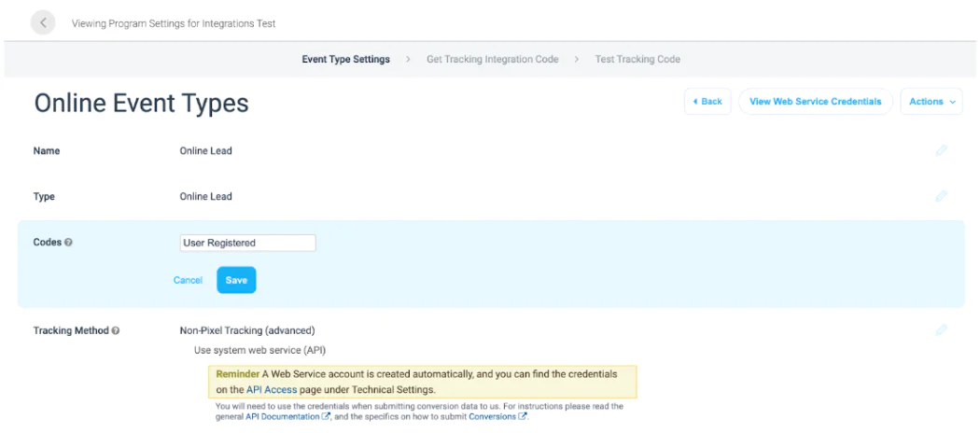Open the help icon beside Codes
The image size is (980, 433).
(x=69, y=243)
